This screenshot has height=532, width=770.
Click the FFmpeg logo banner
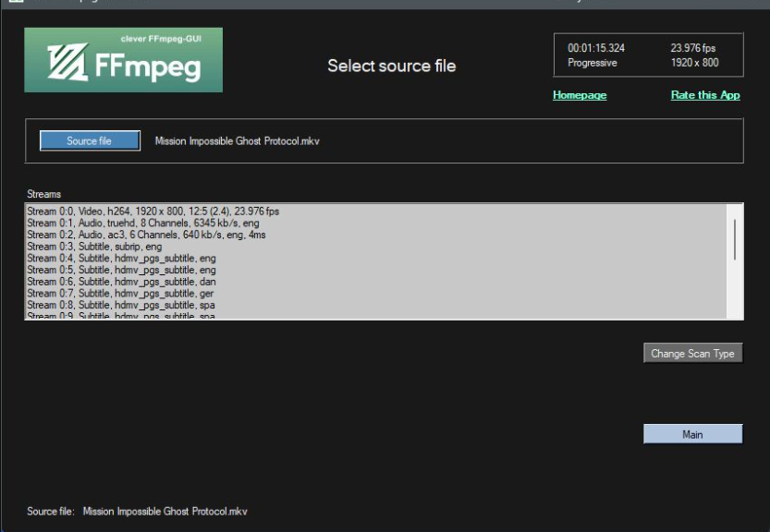(x=123, y=60)
